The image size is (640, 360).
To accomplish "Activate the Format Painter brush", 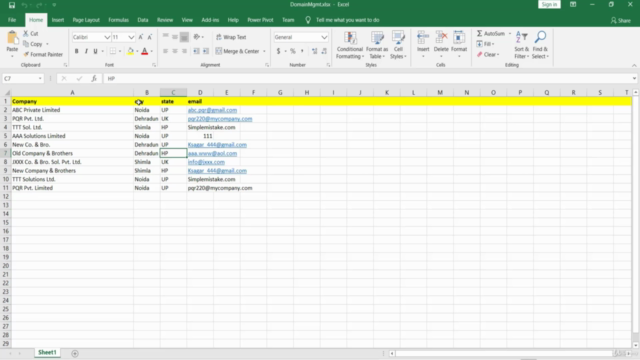I will 43,54.
